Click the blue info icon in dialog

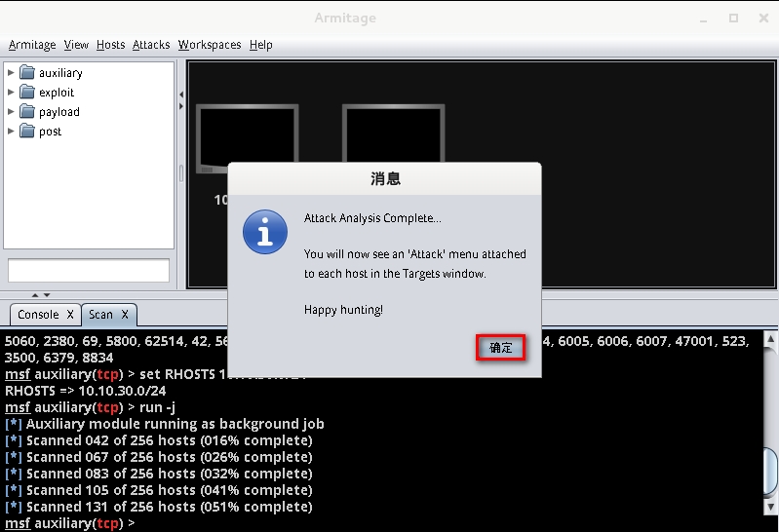pos(265,232)
